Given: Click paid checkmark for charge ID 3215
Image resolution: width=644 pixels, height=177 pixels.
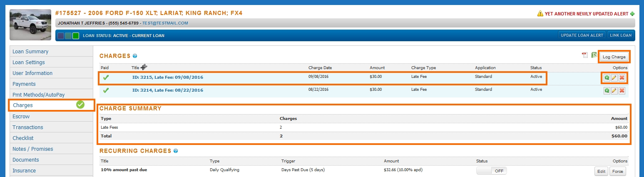Looking at the screenshot, I should pos(106,77).
